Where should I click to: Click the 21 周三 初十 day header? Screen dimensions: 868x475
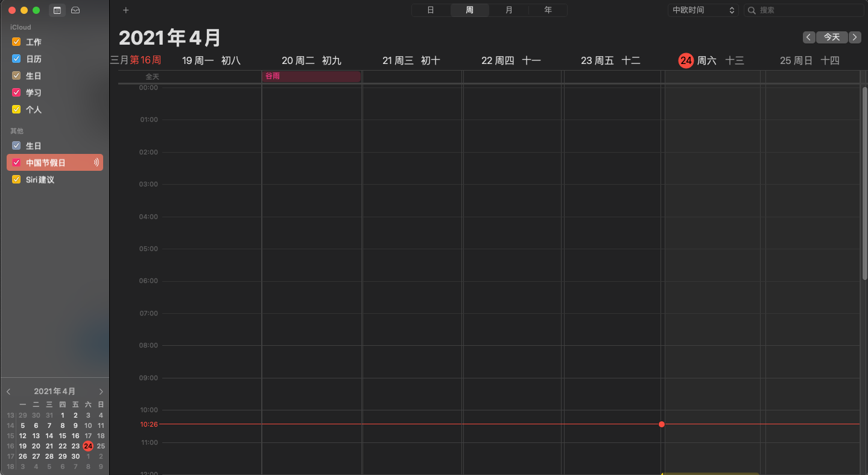coord(411,60)
